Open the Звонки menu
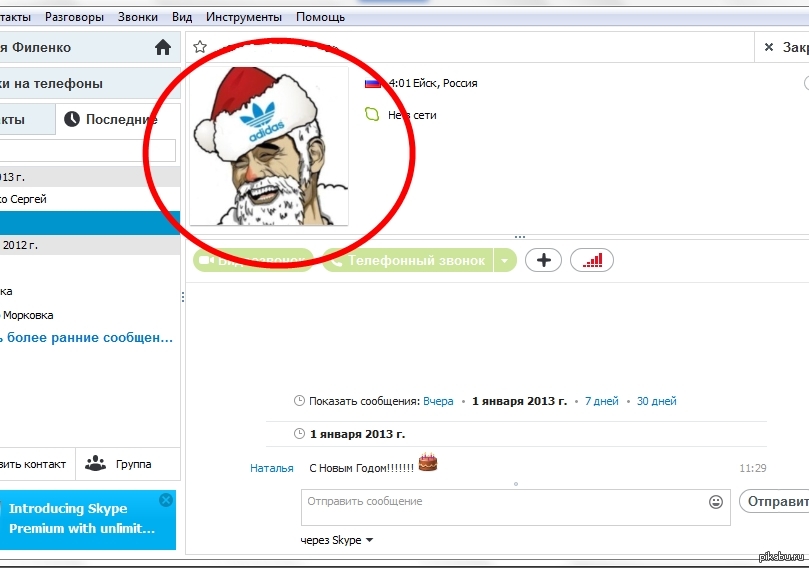This screenshot has height=568, width=809. [x=138, y=17]
